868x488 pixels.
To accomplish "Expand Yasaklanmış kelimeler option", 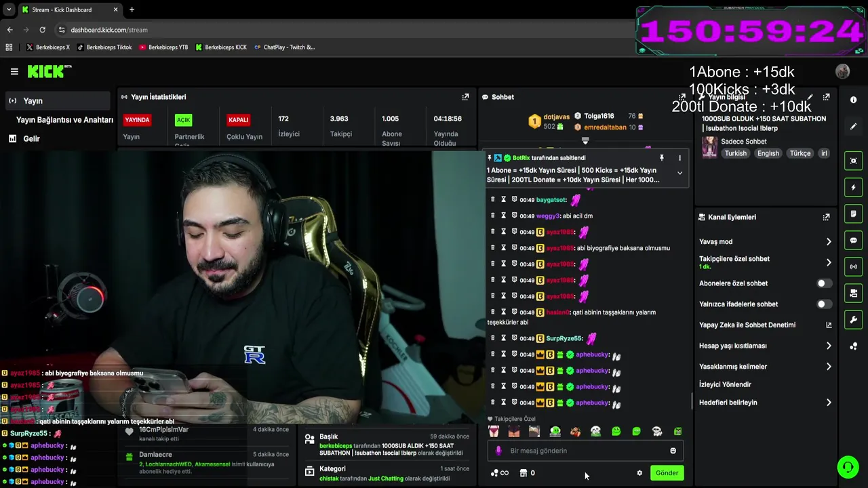I will pos(766,367).
